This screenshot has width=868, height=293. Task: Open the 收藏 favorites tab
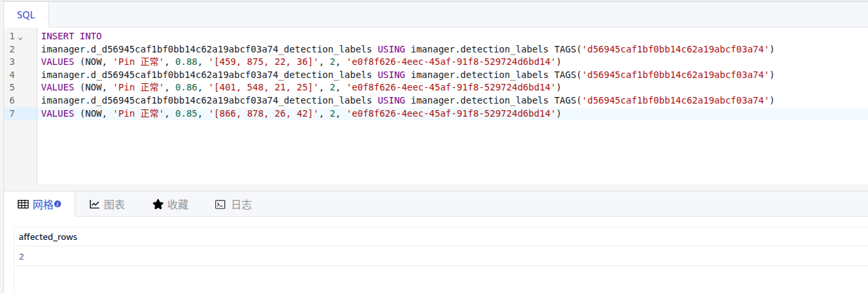(170, 205)
